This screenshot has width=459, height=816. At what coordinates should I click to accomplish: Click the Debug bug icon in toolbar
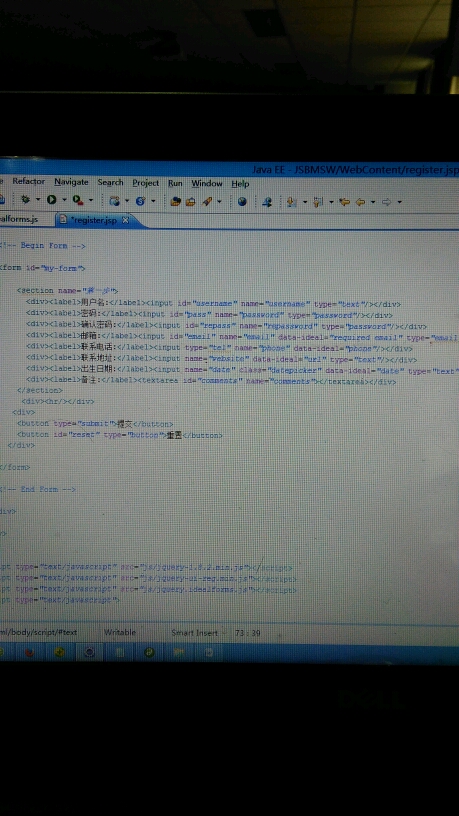pyautogui.click(x=26, y=200)
